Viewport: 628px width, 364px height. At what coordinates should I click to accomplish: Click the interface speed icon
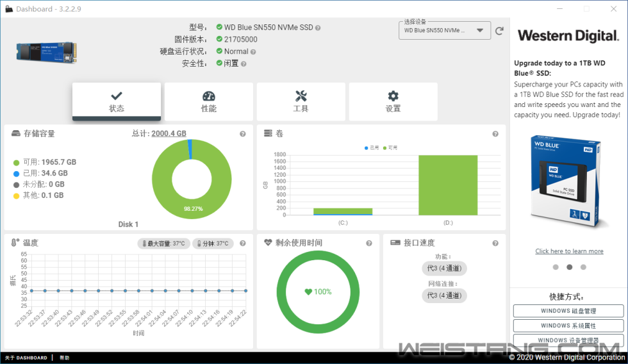[395, 243]
